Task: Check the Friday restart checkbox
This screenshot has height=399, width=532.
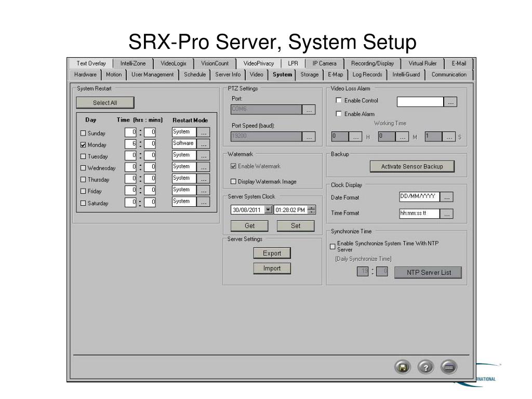Action: pyautogui.click(x=83, y=191)
